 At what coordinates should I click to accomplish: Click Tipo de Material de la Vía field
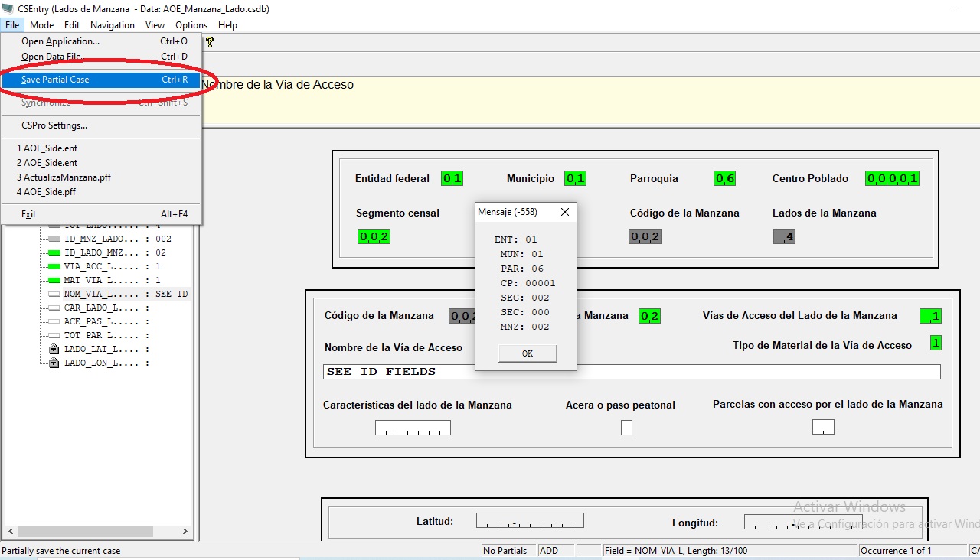coord(936,343)
